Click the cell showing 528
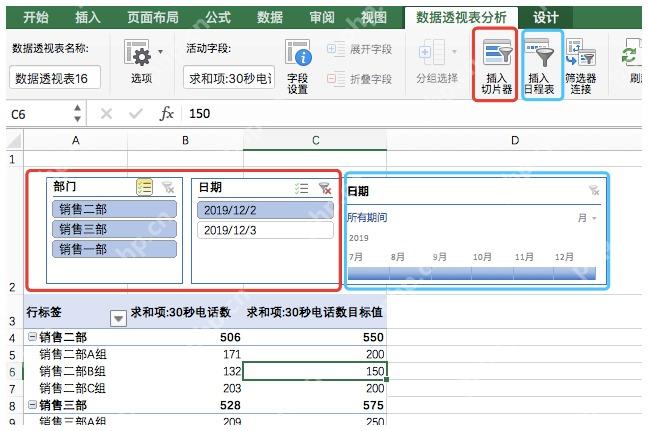648x431 pixels. click(x=185, y=405)
